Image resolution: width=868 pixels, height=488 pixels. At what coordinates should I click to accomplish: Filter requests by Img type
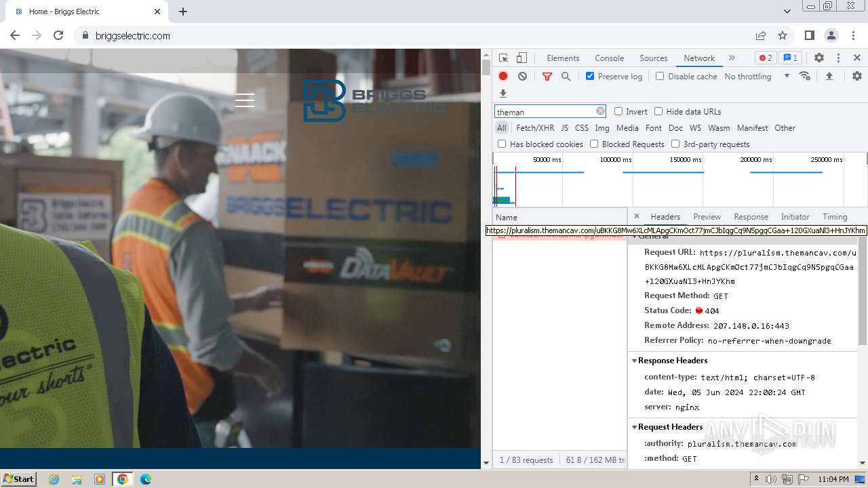[602, 128]
